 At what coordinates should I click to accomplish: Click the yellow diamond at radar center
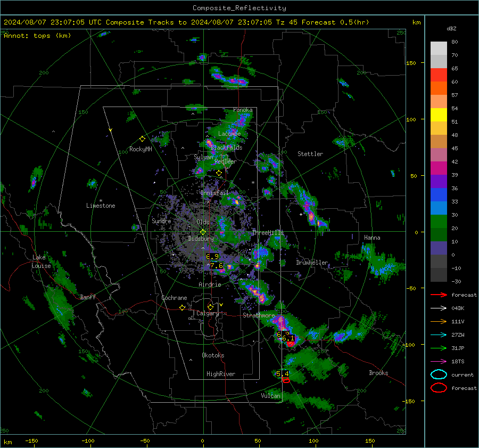coord(203,232)
